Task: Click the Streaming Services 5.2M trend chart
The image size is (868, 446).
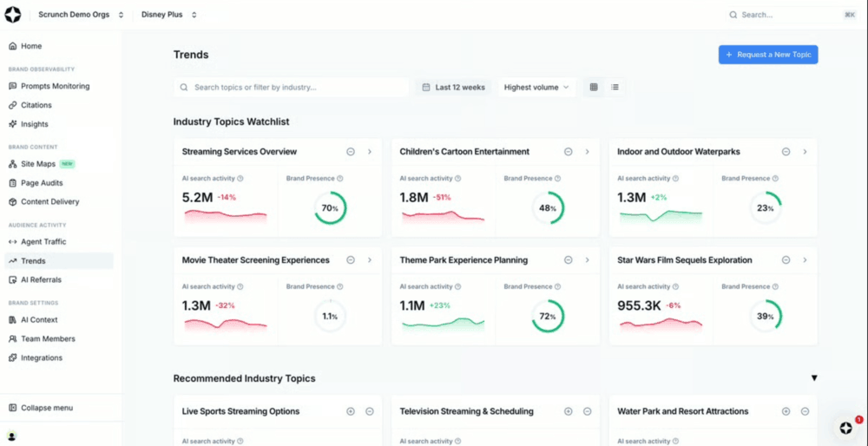Action: click(226, 216)
